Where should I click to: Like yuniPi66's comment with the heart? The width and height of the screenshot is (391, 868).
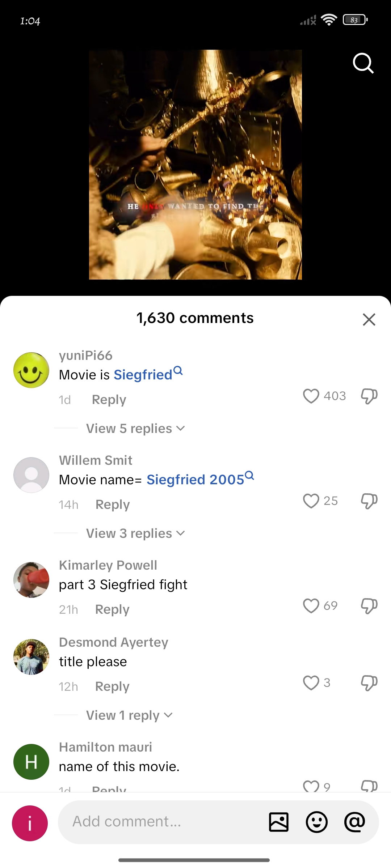[x=311, y=396]
